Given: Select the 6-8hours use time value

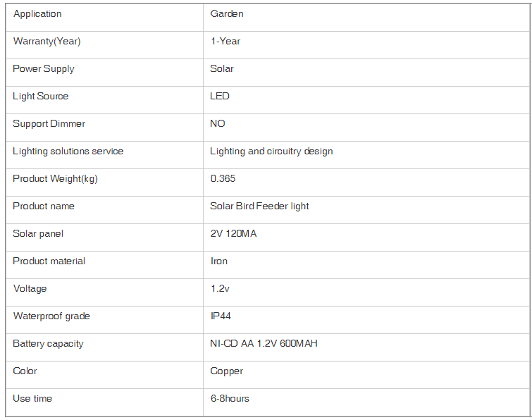Looking at the screenshot, I should [x=230, y=399].
